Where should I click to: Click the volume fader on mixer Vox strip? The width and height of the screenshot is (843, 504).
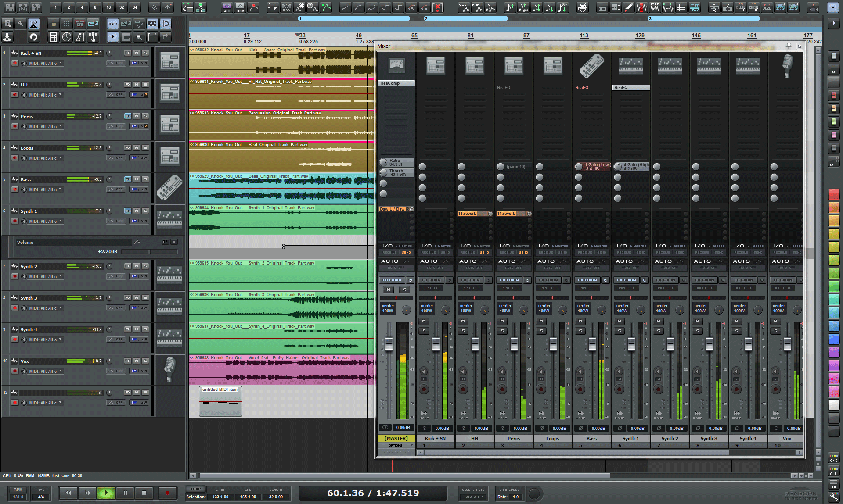(x=788, y=344)
